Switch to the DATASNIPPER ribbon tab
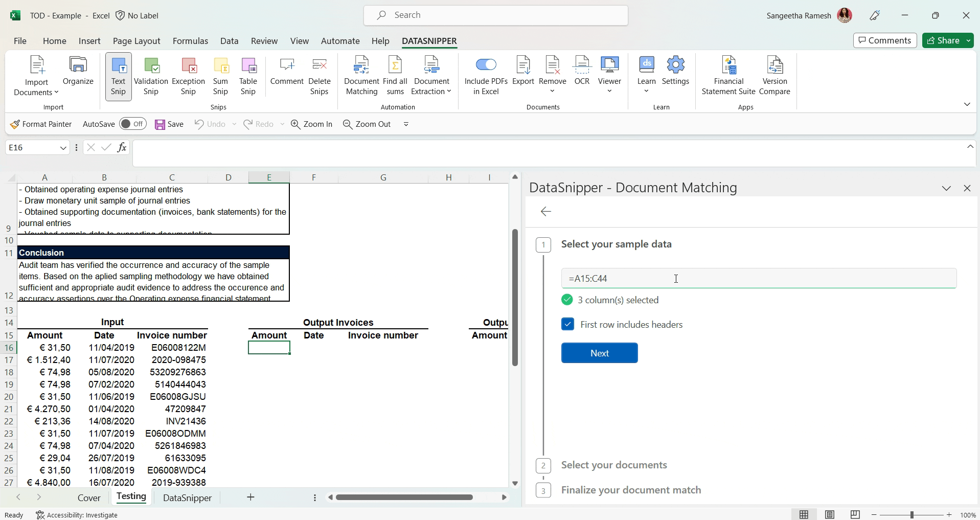Image resolution: width=980 pixels, height=520 pixels. pyautogui.click(x=429, y=41)
